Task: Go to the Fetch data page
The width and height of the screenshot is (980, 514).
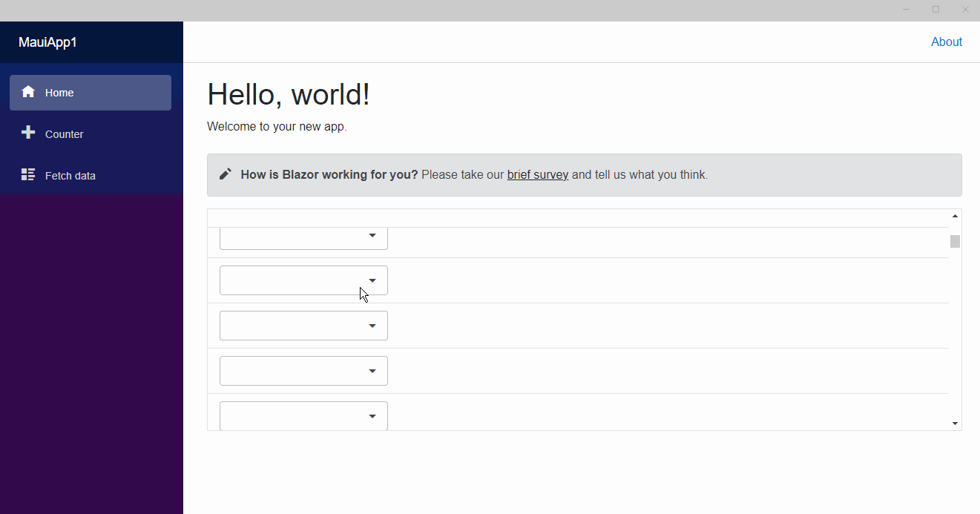Action: pyautogui.click(x=70, y=175)
